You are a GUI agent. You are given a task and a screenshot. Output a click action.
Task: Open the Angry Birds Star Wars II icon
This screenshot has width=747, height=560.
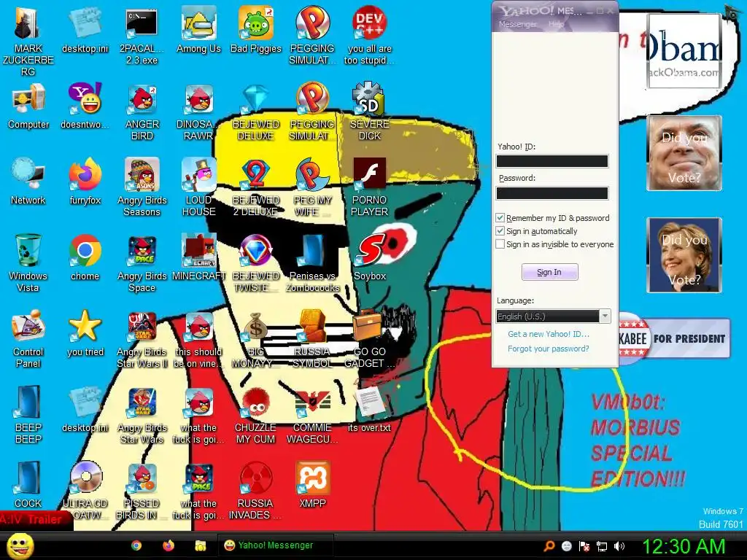[x=142, y=338]
